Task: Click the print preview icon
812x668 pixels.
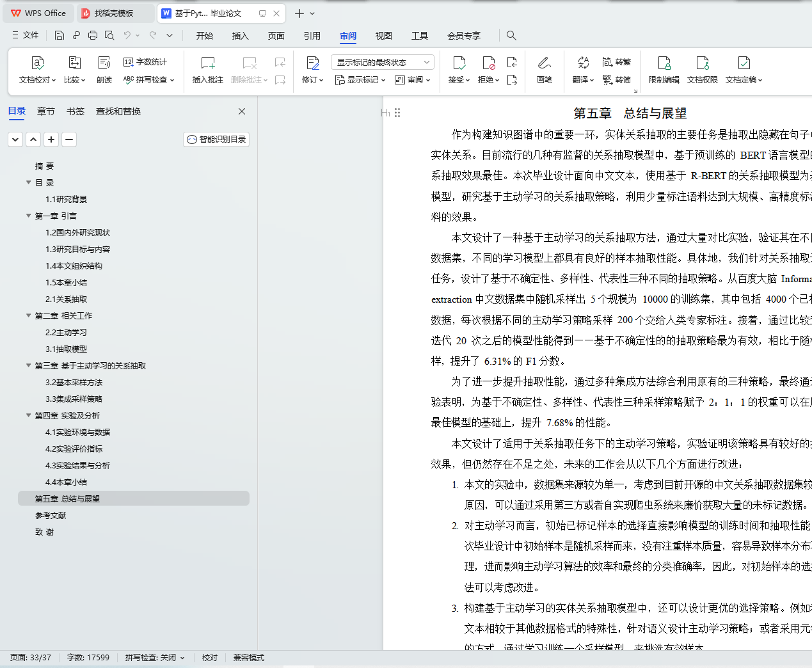Action: tap(109, 35)
